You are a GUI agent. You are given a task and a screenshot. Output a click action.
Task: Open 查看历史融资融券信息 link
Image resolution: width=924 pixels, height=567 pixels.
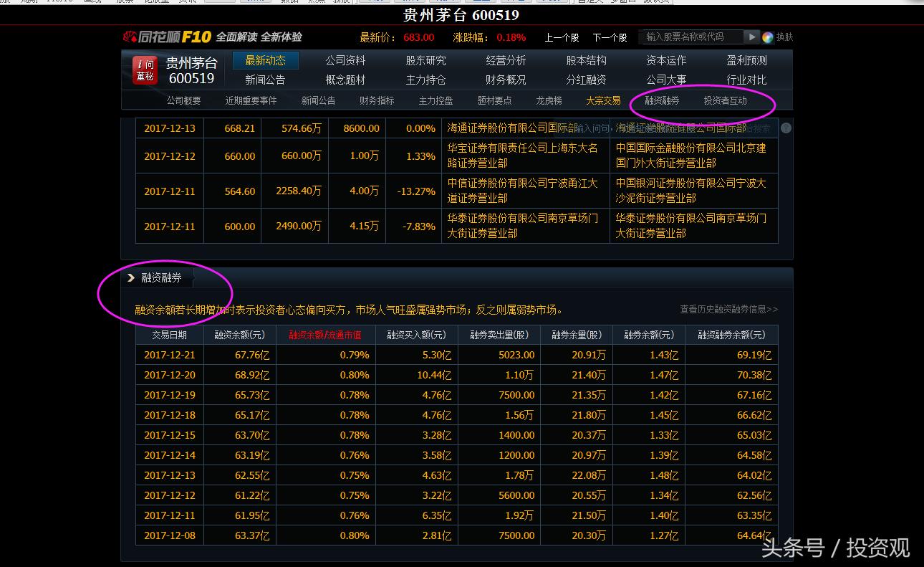tap(728, 309)
